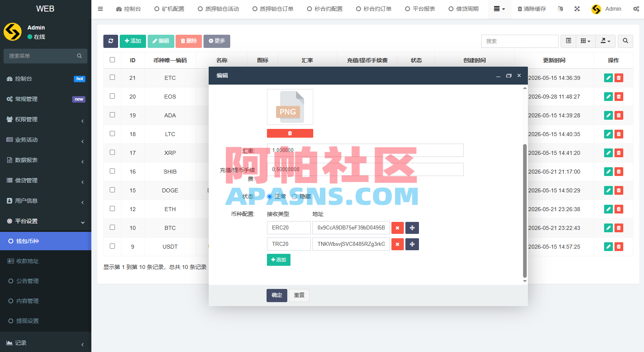This screenshot has width=644, height=352.
Task: Check the checkbox for row ID 18
Action: pos(113,134)
